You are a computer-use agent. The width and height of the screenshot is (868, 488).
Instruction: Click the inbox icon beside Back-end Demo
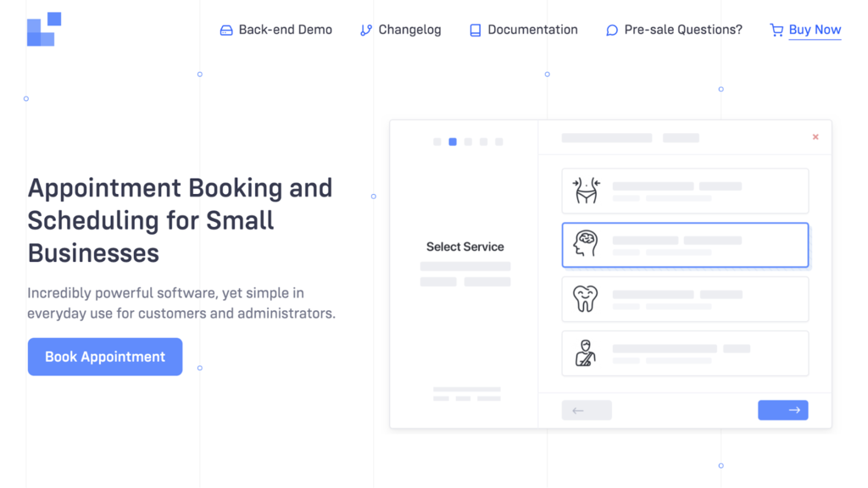[x=226, y=30]
